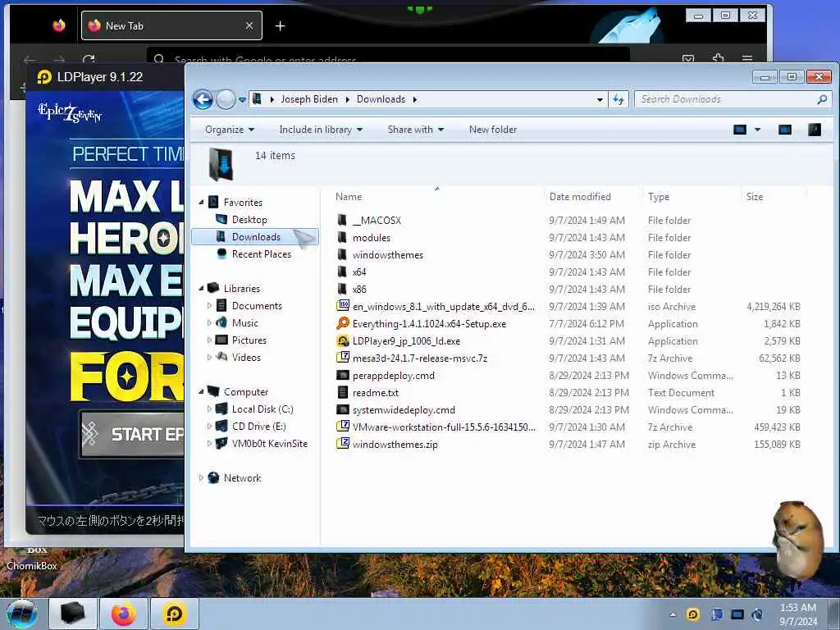Open the recent locations dropdown beside Forward
Screen dimensions: 840x630
click(242, 99)
